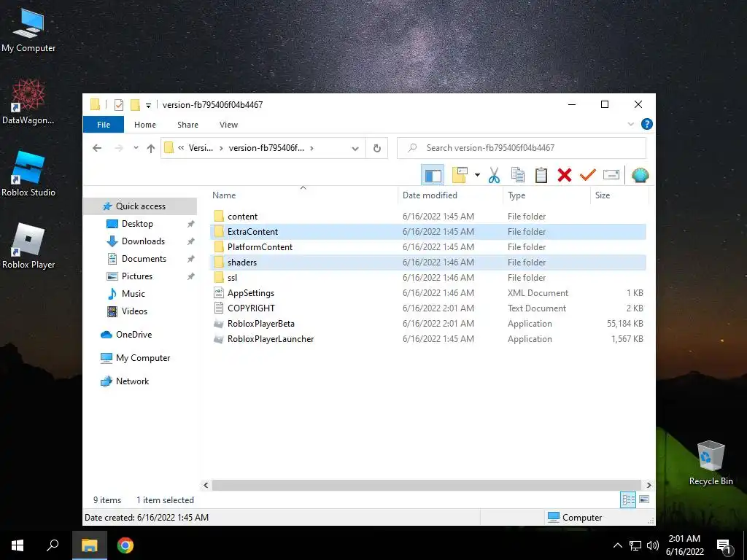Click the Rename toolbar icon
This screenshot has height=560, width=747.
tap(611, 175)
